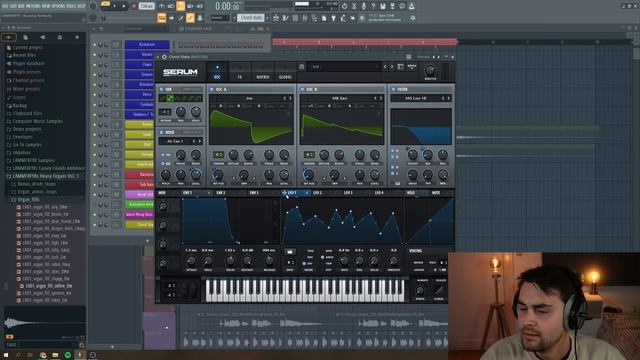Open FL Studio channel rack settings gear icon
Image resolution: width=640 pixels, height=360 pixels.
coord(180,29)
